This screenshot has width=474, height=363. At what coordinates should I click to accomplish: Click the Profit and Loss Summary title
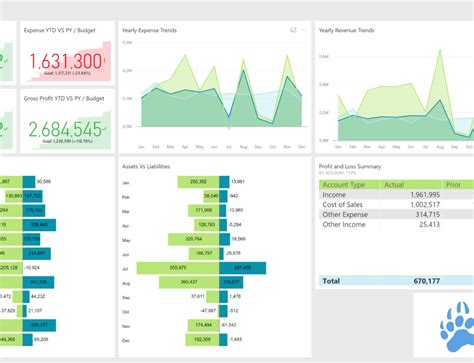(x=350, y=166)
